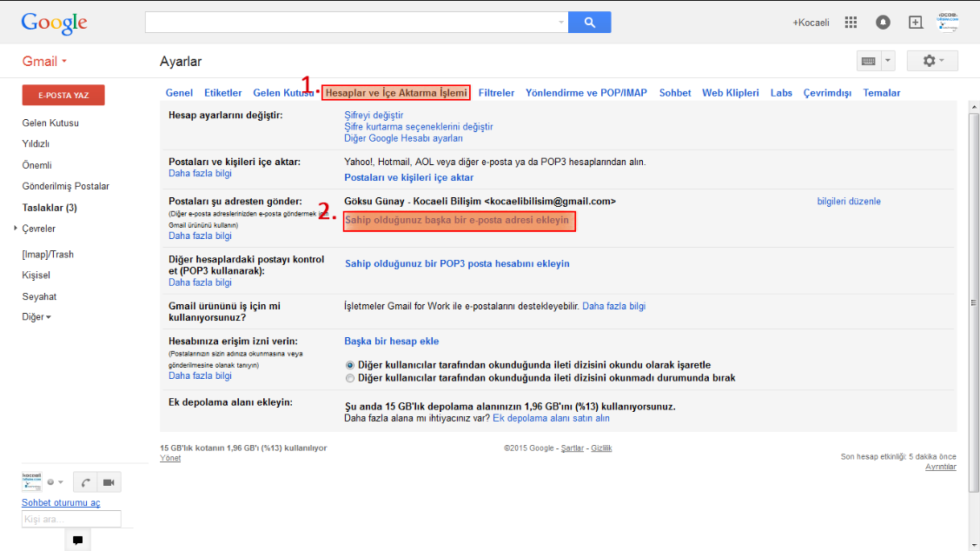Click Postaları ve kişileri içe aktar link

pyautogui.click(x=408, y=177)
